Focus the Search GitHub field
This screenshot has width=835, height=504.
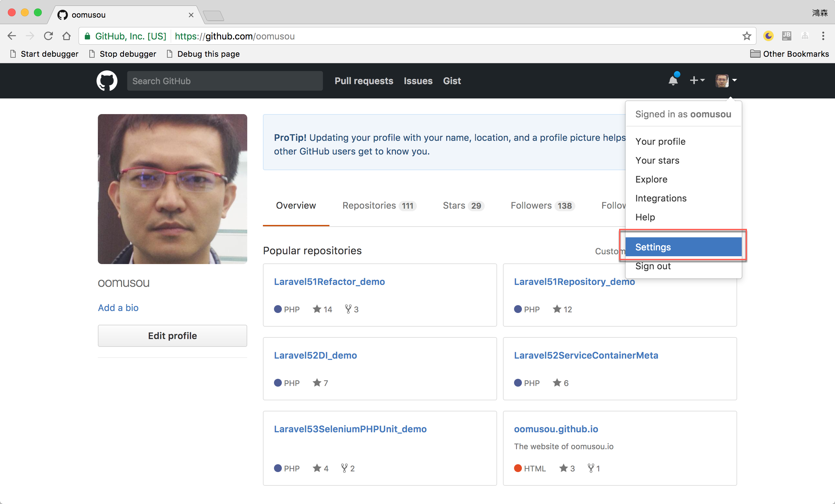click(225, 81)
